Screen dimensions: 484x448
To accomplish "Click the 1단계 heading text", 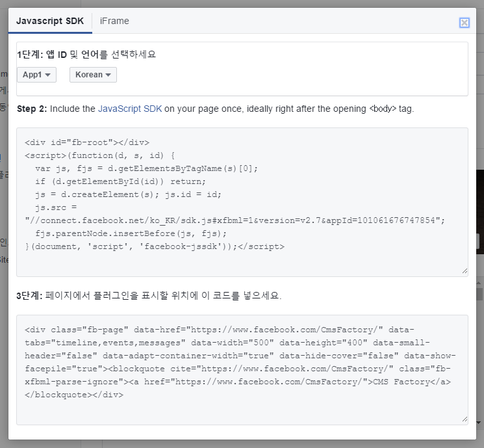I will [86, 55].
